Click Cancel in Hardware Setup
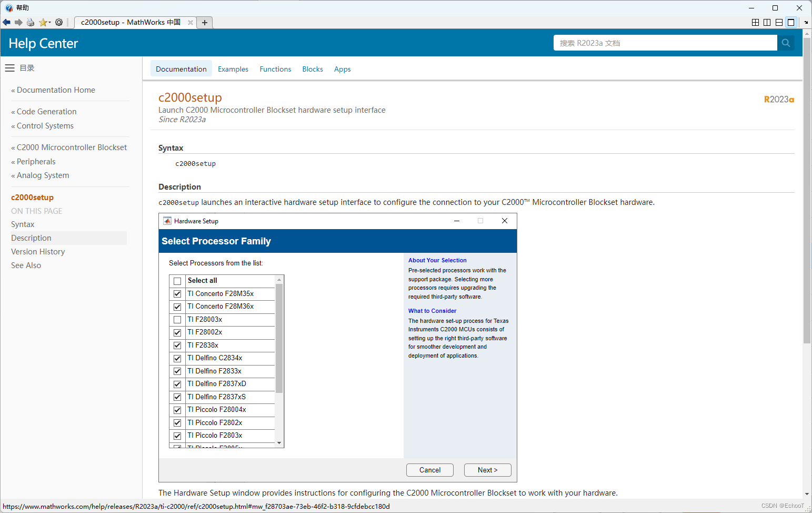The width and height of the screenshot is (812, 513). 430,470
